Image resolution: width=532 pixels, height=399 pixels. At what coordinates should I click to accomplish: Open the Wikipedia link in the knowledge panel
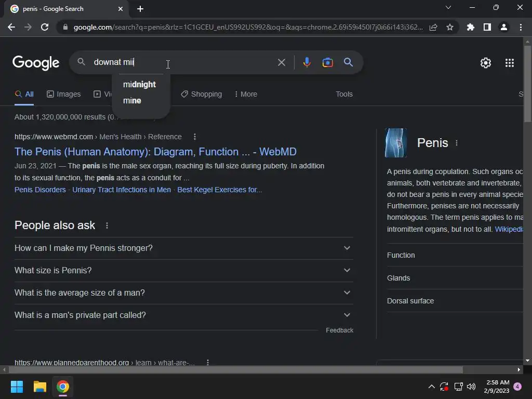[x=509, y=229]
